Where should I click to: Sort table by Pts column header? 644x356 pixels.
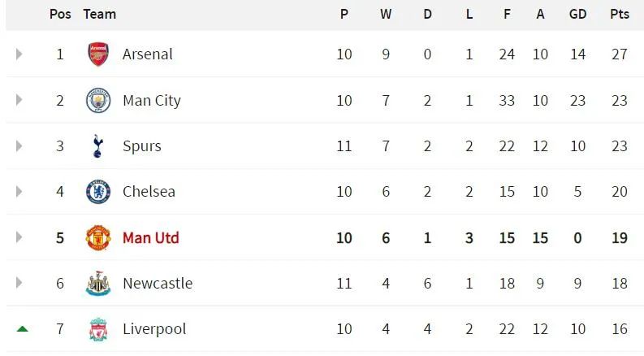pyautogui.click(x=620, y=14)
